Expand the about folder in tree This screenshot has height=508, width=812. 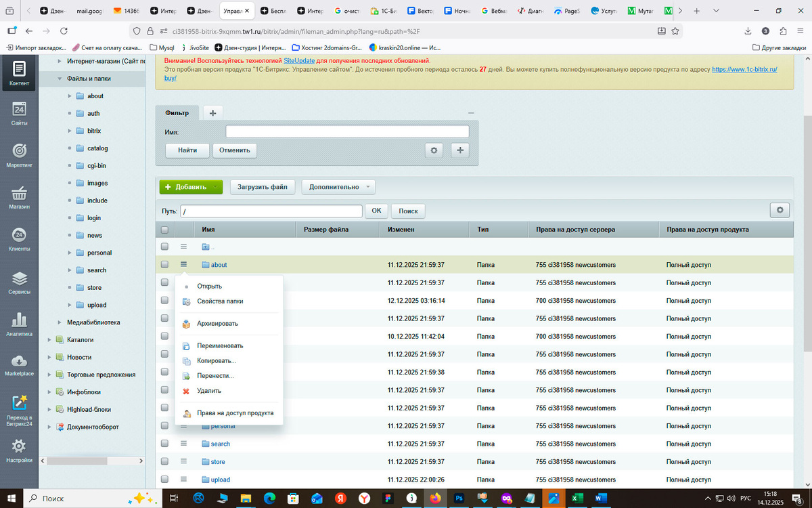[70, 96]
